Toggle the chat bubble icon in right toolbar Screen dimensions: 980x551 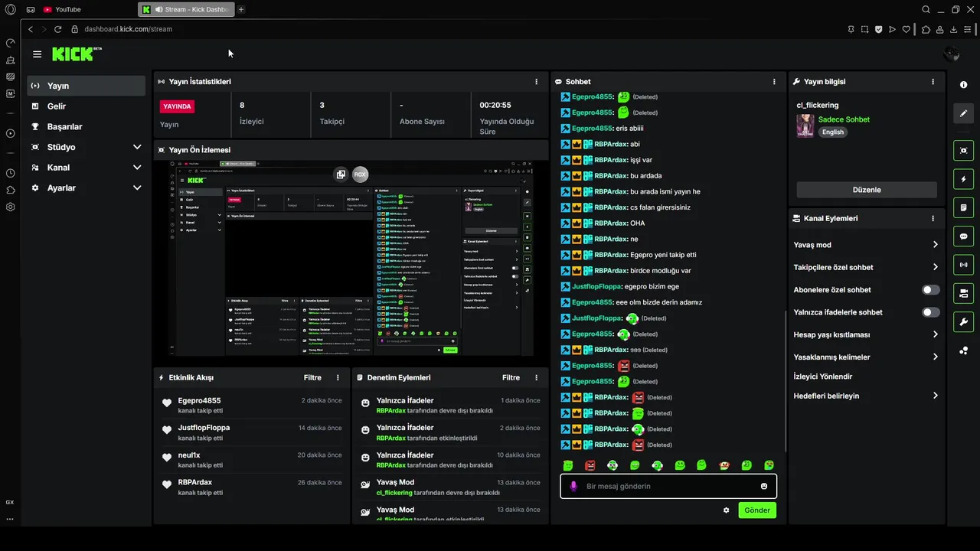(963, 236)
